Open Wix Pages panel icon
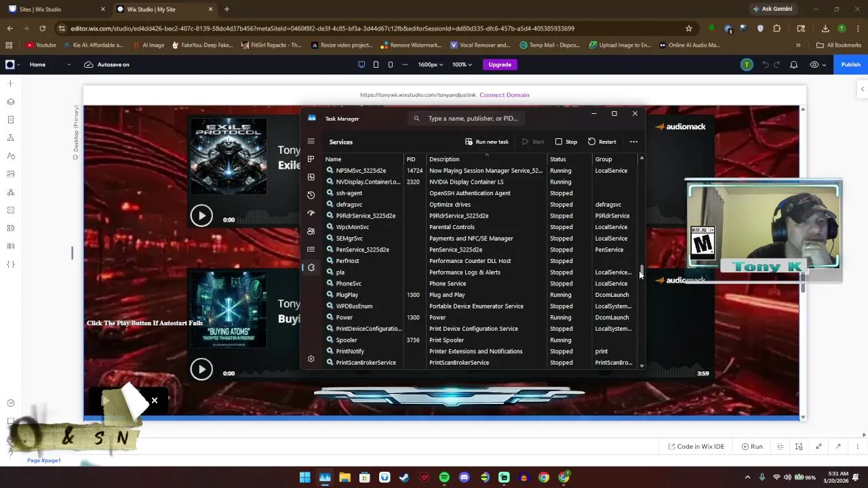This screenshot has height=488, width=868. point(10,119)
